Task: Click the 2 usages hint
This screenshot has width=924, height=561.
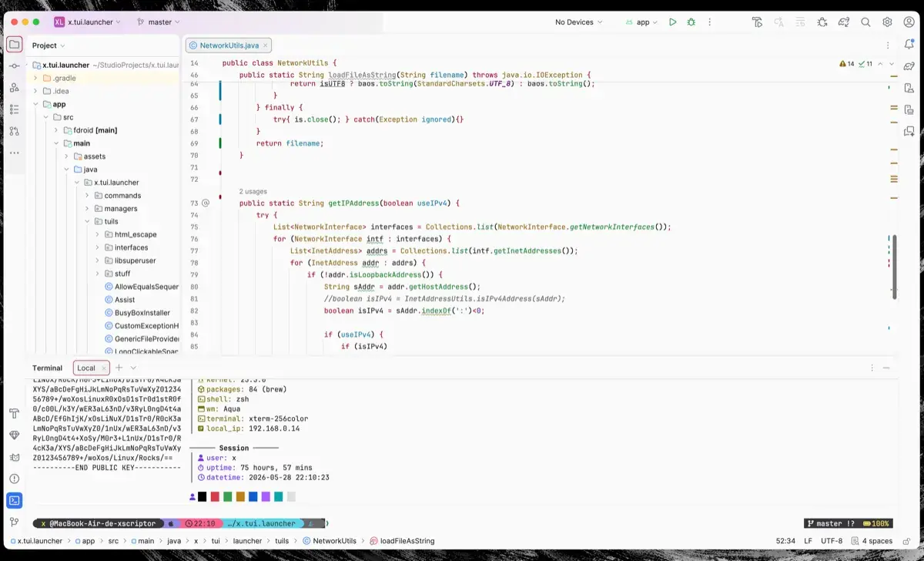Action: point(253,191)
